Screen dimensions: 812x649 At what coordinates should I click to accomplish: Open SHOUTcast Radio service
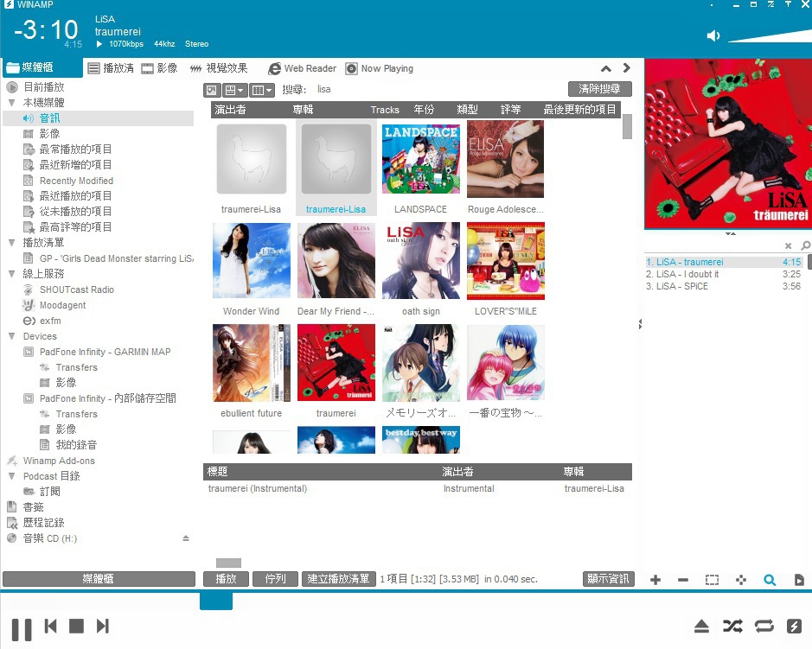[77, 290]
